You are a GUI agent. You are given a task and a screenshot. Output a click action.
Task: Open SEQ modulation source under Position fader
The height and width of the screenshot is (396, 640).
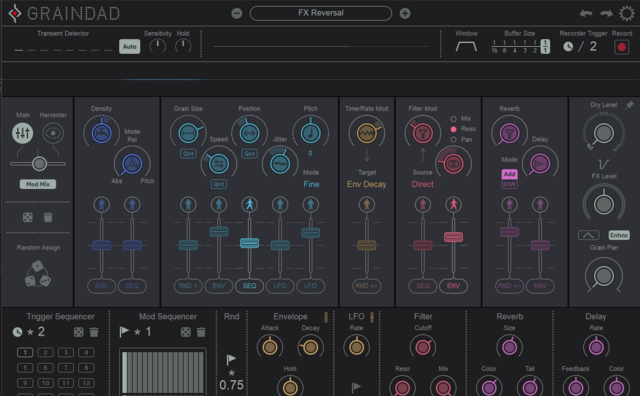pos(249,286)
